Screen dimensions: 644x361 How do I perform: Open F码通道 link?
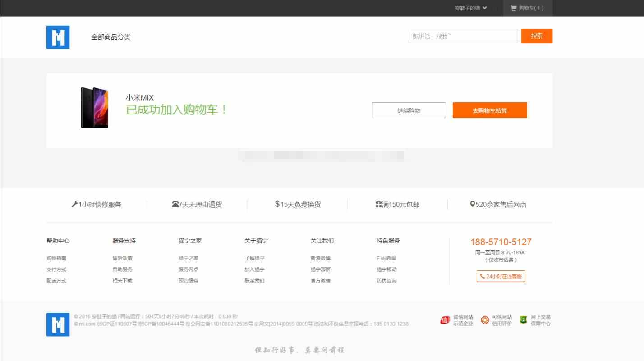[386, 258]
